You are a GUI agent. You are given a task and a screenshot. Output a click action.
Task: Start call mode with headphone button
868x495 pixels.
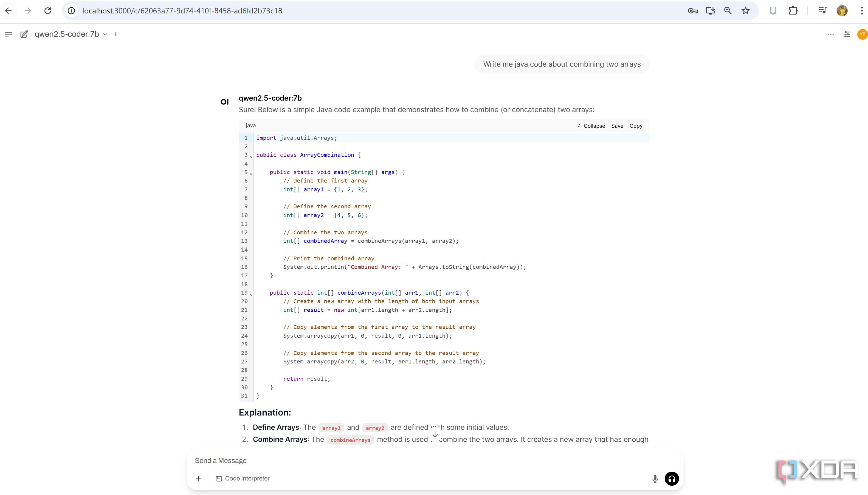672,479
